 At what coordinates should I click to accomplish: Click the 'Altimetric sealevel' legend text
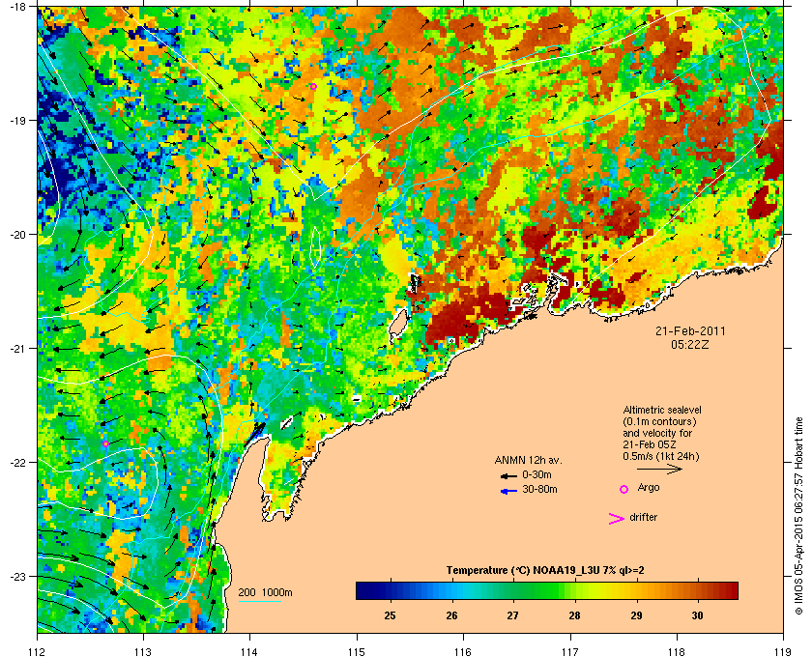(662, 410)
